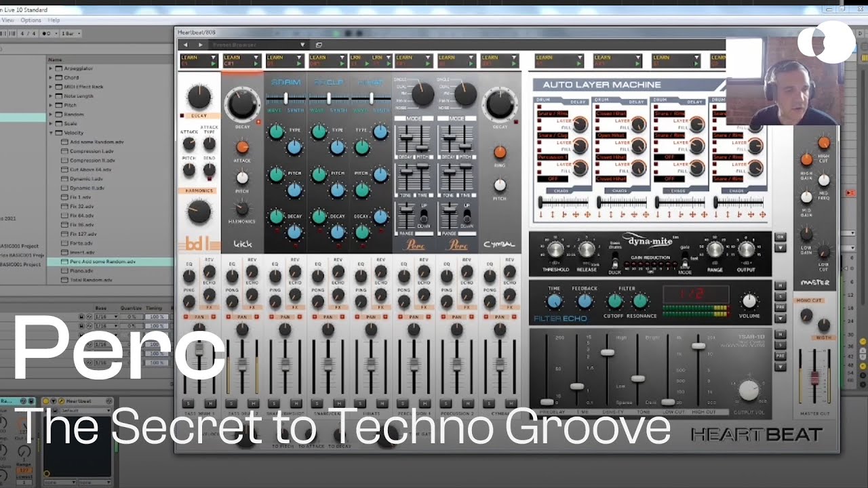
Task: Click the MASTER CUT fader
Action: tap(814, 377)
